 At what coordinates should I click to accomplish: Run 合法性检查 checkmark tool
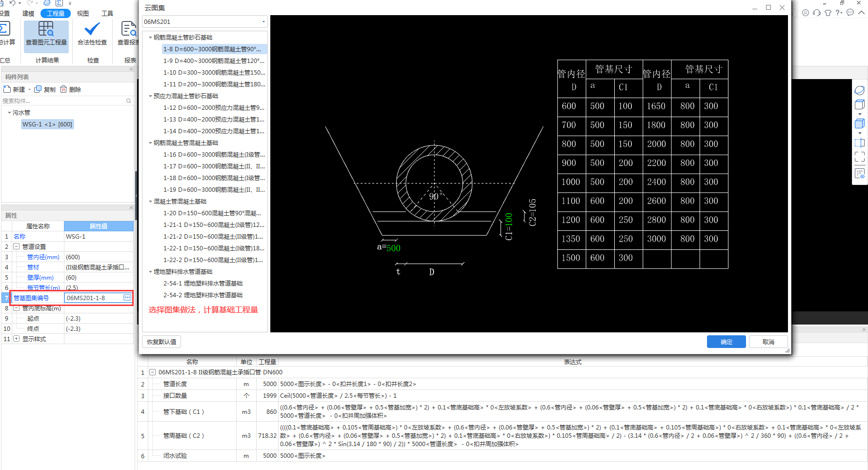click(92, 33)
